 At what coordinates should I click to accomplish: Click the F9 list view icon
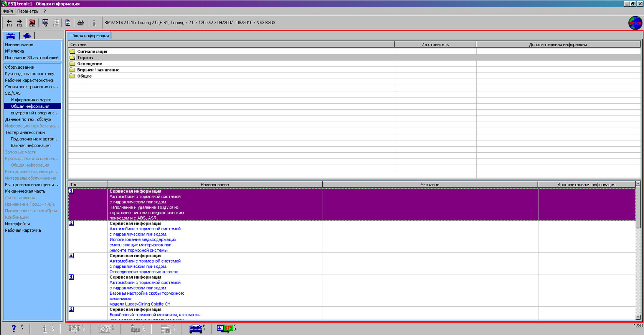click(45, 23)
